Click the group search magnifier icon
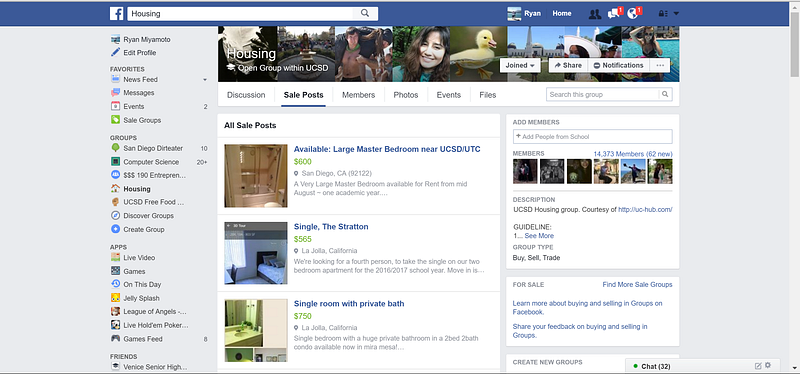800x374 pixels. coord(665,94)
